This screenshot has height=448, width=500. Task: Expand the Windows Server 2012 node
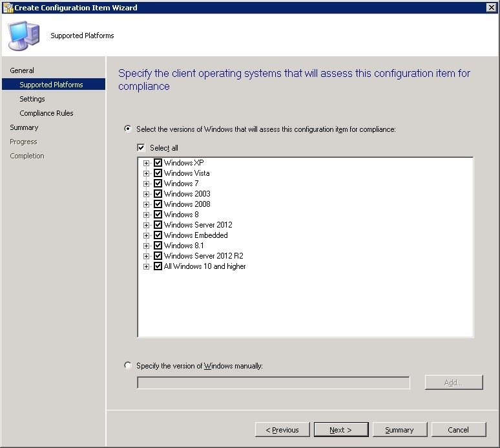tap(146, 225)
